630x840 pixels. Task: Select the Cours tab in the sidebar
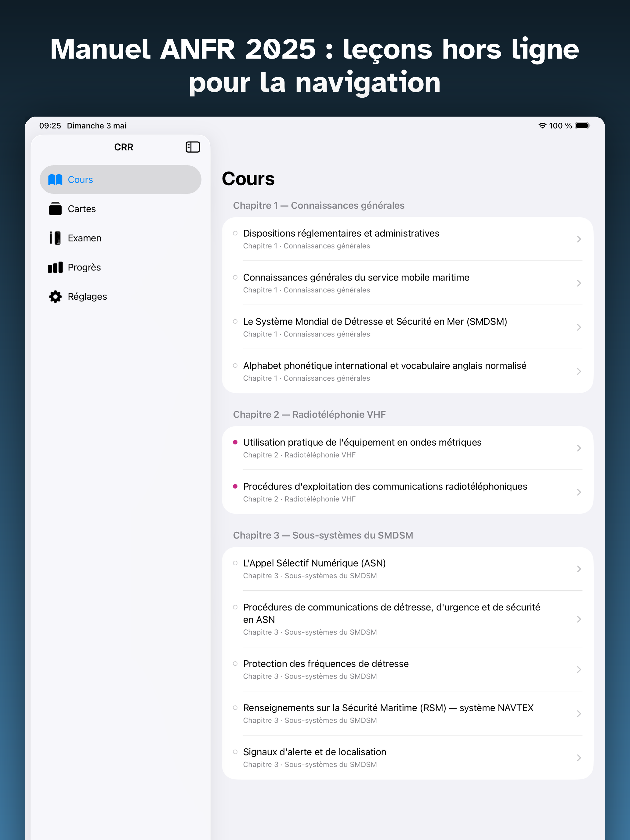coord(120,179)
